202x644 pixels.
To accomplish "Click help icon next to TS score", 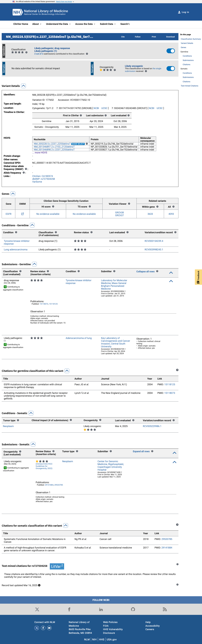I will [x=90, y=207].
